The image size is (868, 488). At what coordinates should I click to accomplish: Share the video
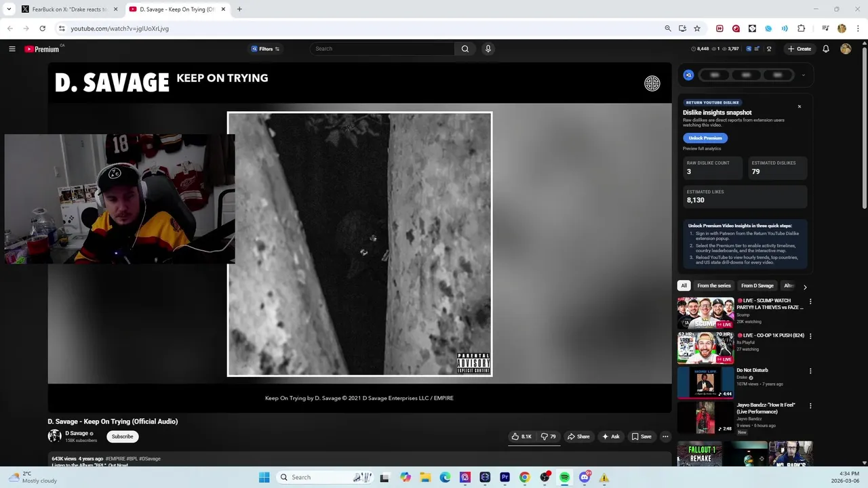point(578,436)
